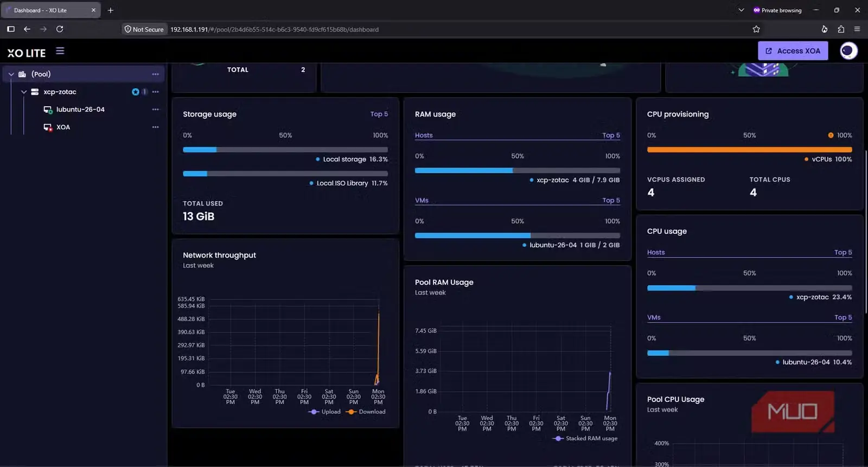Click the 'lubuntu-26-04 10.4%' CPU label
868x467 pixels.
click(814, 362)
